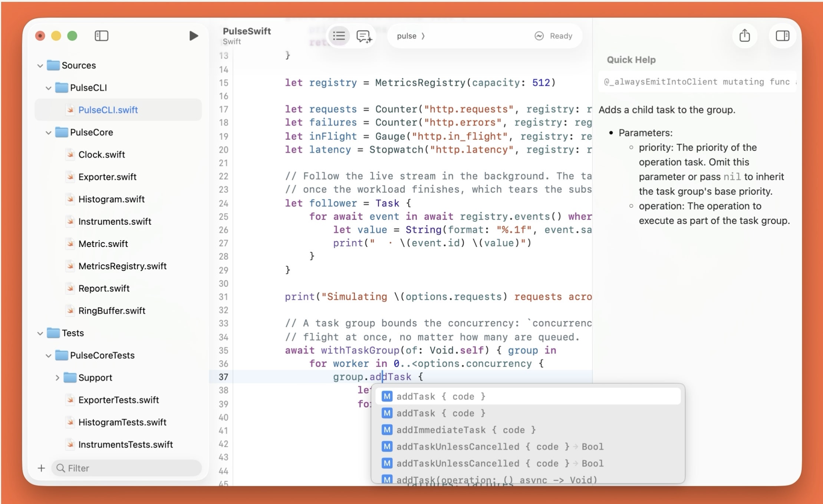Open ExporterTests.swift file
Image resolution: width=823 pixels, height=504 pixels.
[118, 400]
